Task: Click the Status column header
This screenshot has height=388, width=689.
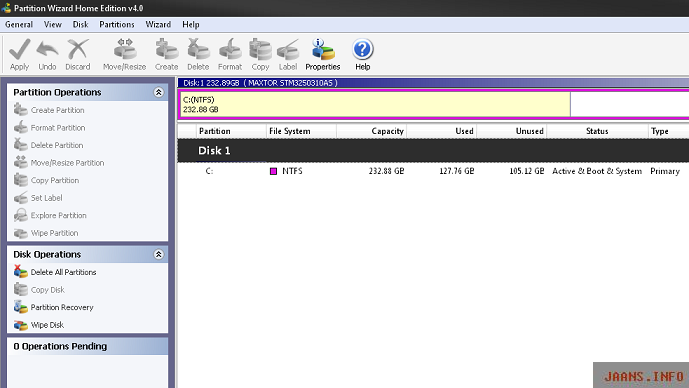Action: (597, 131)
